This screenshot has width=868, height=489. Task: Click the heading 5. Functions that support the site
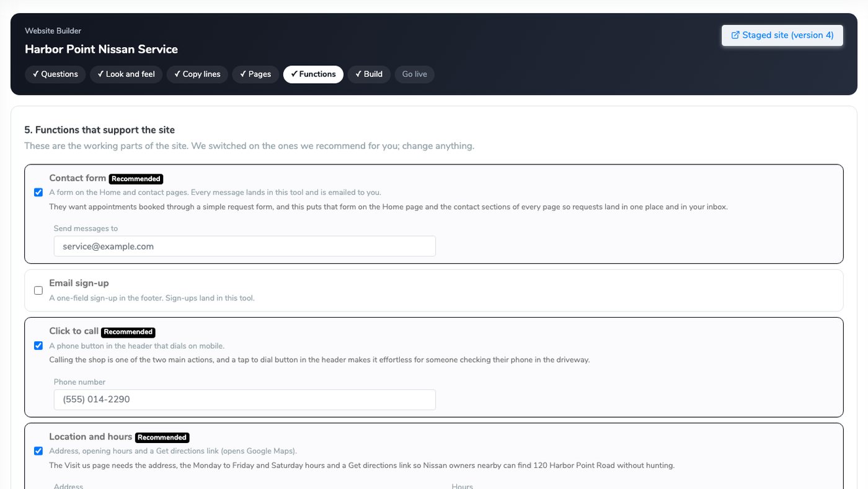pyautogui.click(x=99, y=130)
